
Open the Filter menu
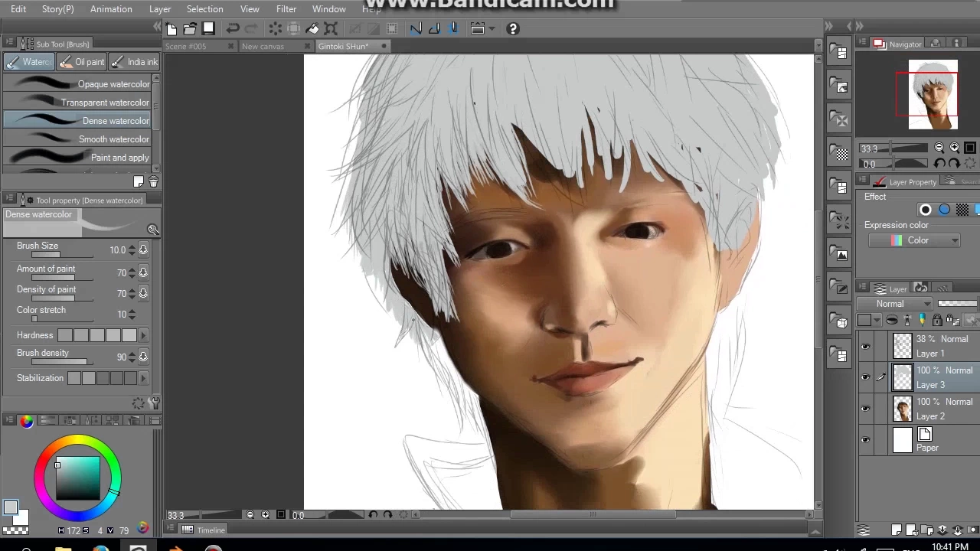pos(286,9)
